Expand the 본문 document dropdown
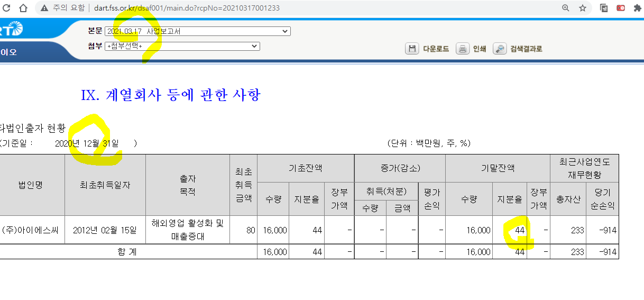This screenshot has height=300, width=644. 198,31
